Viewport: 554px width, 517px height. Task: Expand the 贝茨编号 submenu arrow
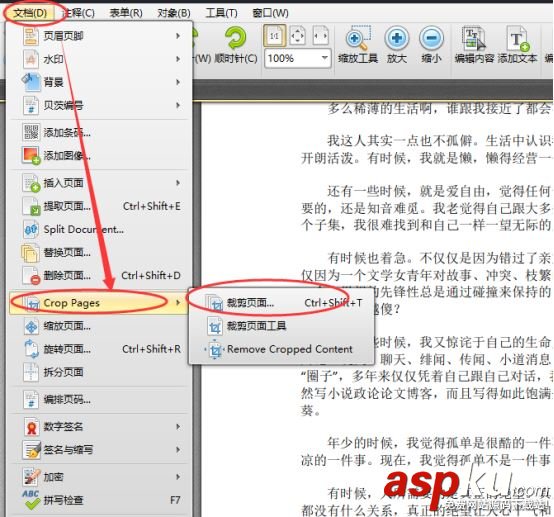[178, 105]
